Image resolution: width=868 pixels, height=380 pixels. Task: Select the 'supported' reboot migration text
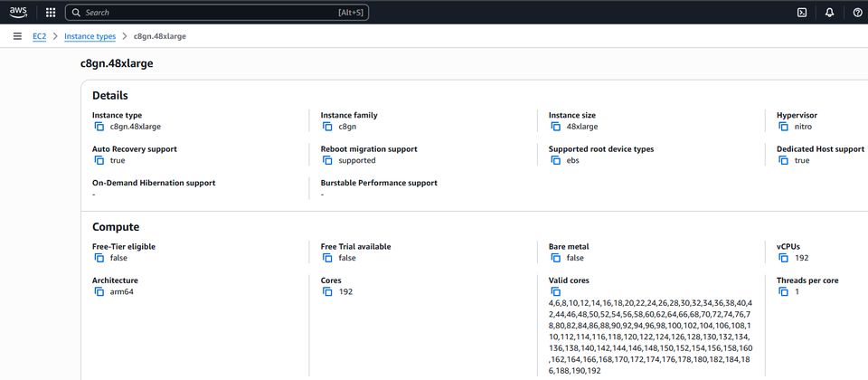357,161
